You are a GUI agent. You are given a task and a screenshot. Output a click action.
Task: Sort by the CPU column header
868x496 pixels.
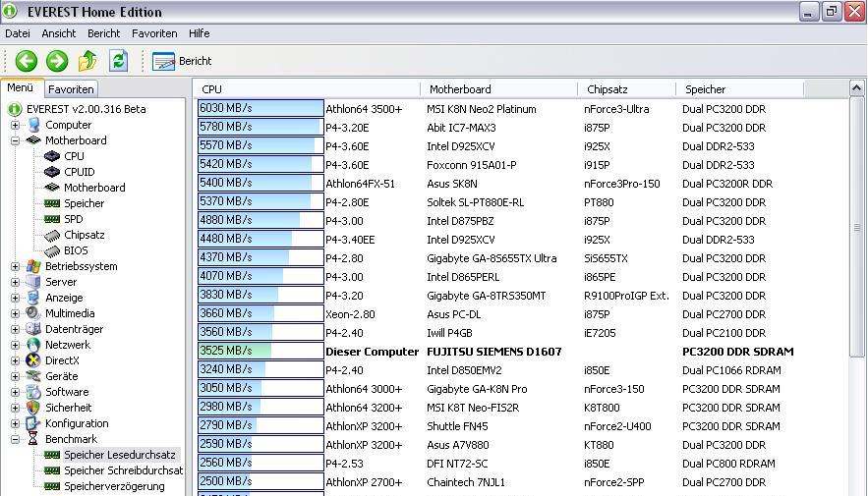pyautogui.click(x=308, y=89)
